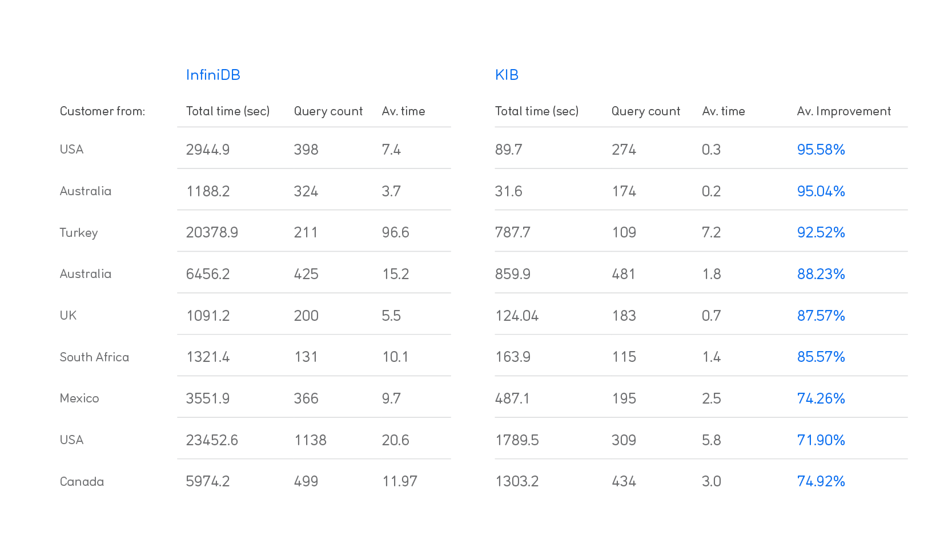Select InfiniDB total time 23452.6
This screenshot has height=560, width=952.
pos(212,440)
